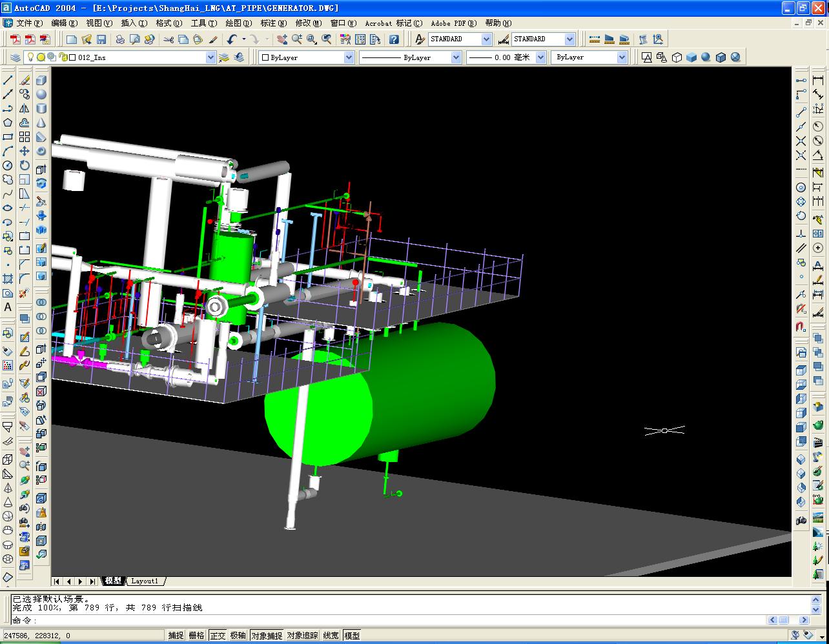Toggle 正交 (ortho) mode
This screenshot has height=644, width=829.
(x=218, y=636)
